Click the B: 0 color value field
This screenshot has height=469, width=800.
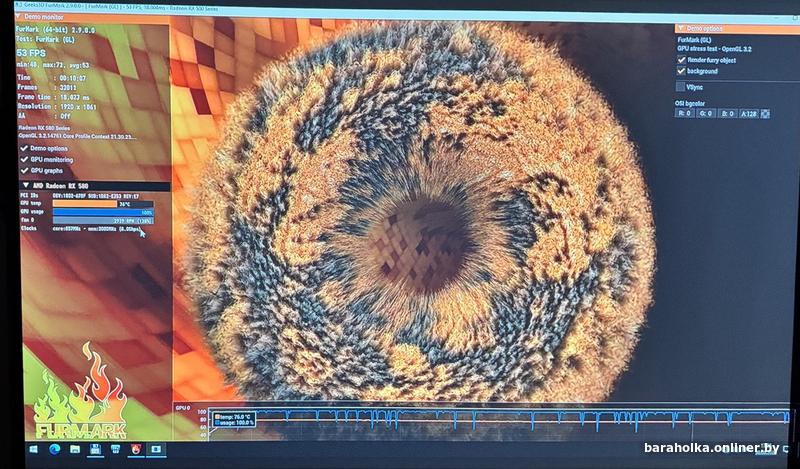(x=727, y=113)
